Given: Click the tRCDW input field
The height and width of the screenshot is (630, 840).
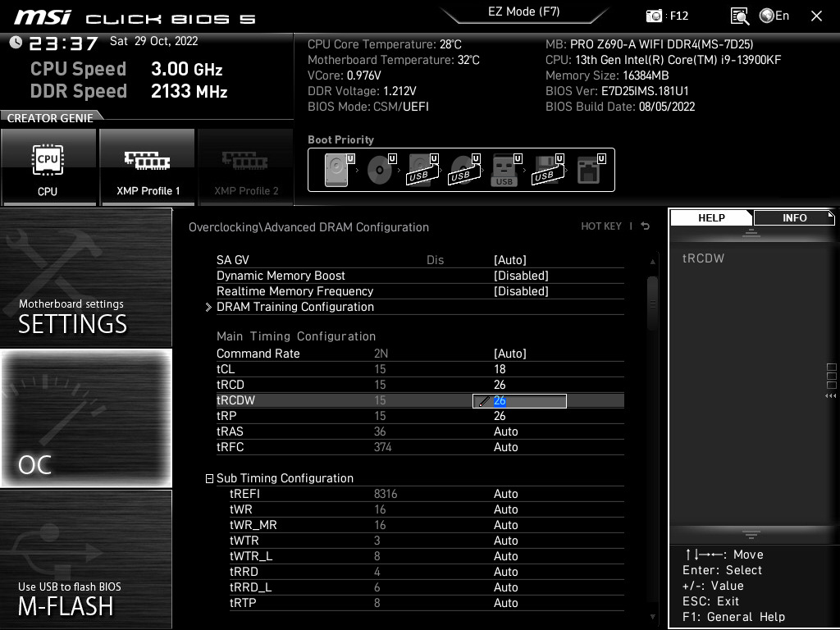Looking at the screenshot, I should (519, 400).
